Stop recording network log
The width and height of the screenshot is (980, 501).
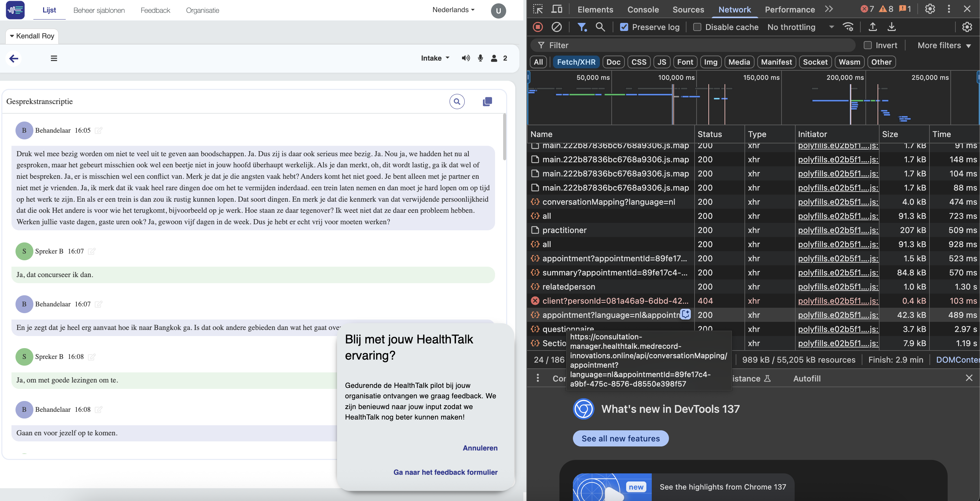click(538, 27)
